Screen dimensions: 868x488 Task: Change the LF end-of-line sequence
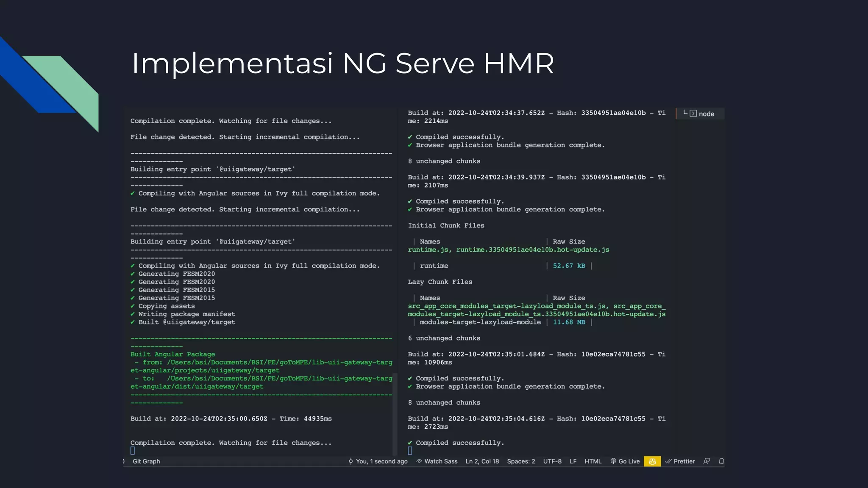573,461
